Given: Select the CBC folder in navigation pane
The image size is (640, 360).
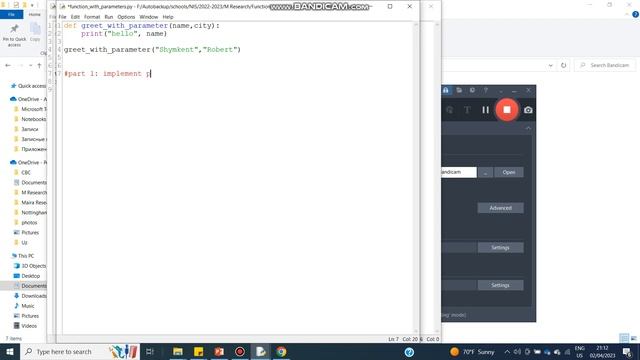Looking at the screenshot, I should [23, 172].
